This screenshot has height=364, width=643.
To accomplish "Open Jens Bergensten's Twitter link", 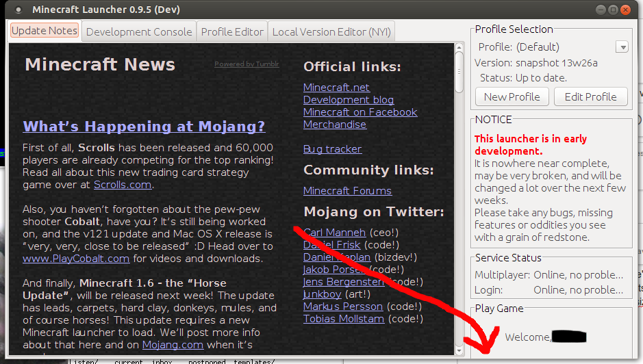I will pyautogui.click(x=344, y=282).
